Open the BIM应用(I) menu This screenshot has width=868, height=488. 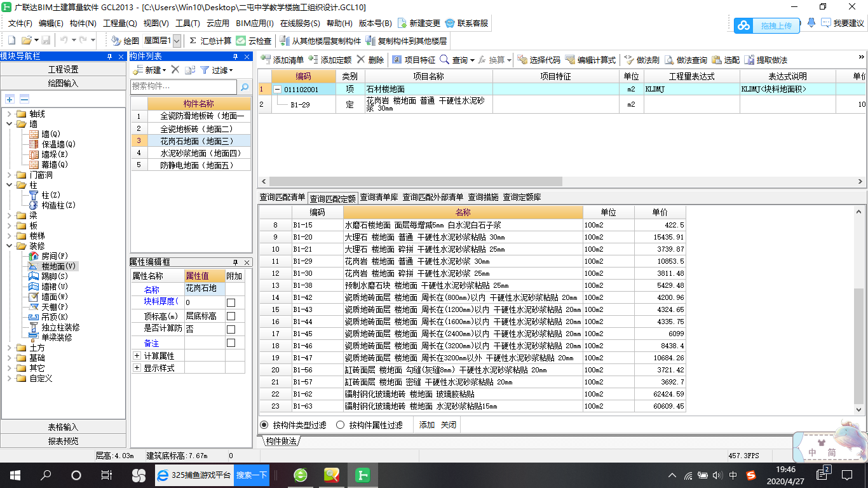(x=255, y=23)
